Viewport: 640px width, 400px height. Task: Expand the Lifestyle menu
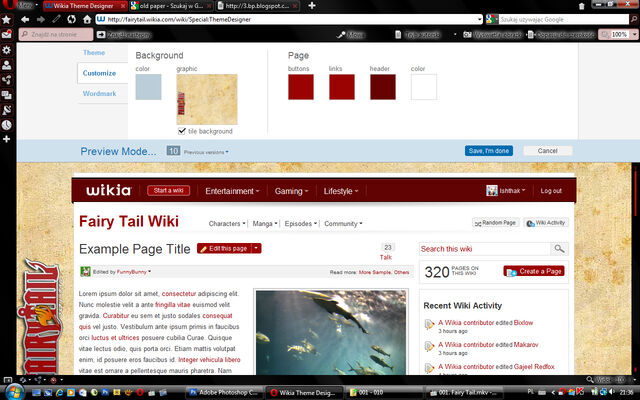[x=340, y=191]
